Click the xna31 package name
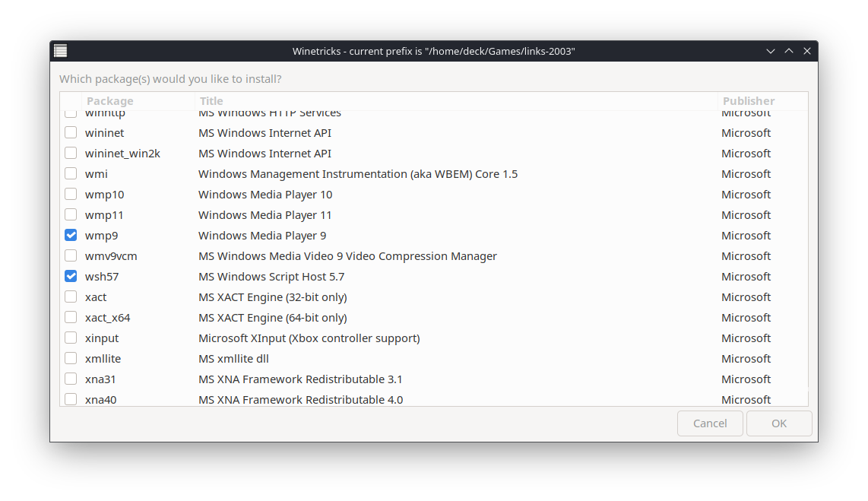The height and width of the screenshot is (501, 868). [x=100, y=379]
